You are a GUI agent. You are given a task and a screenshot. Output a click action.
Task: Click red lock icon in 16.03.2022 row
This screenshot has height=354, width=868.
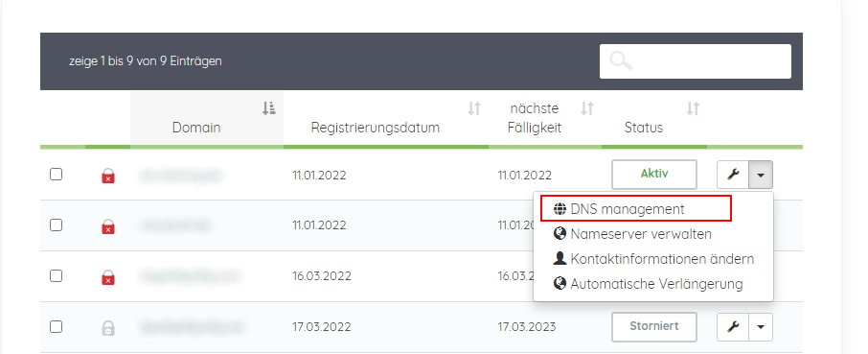tap(108, 276)
